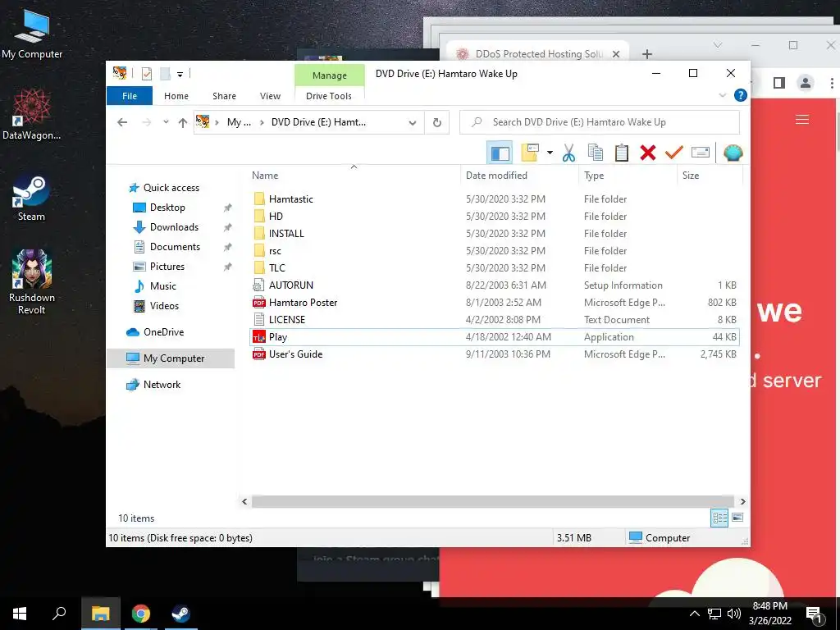Screen dimensions: 840x630
Task: Open the DataWagon desktop shortcut
Action: point(32,115)
